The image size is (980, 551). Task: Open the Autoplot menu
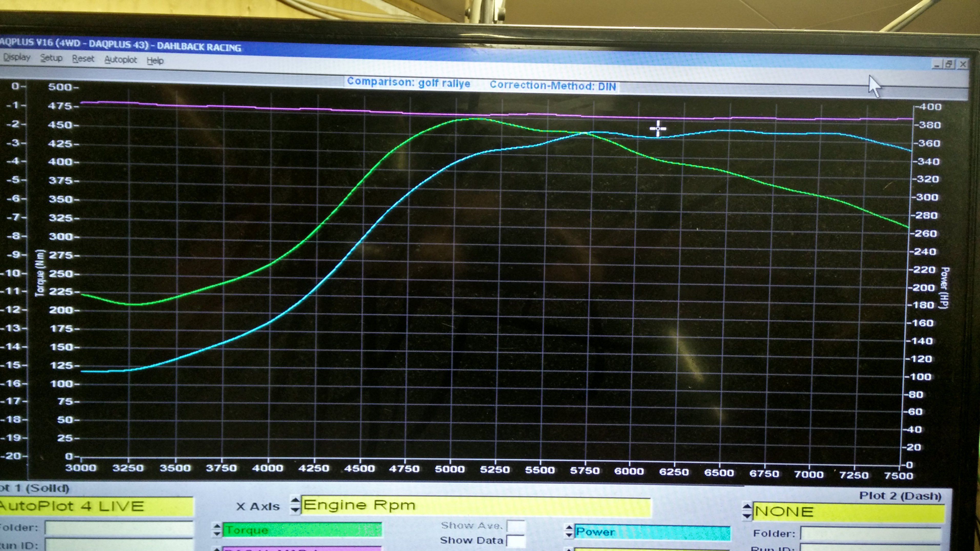pyautogui.click(x=120, y=60)
